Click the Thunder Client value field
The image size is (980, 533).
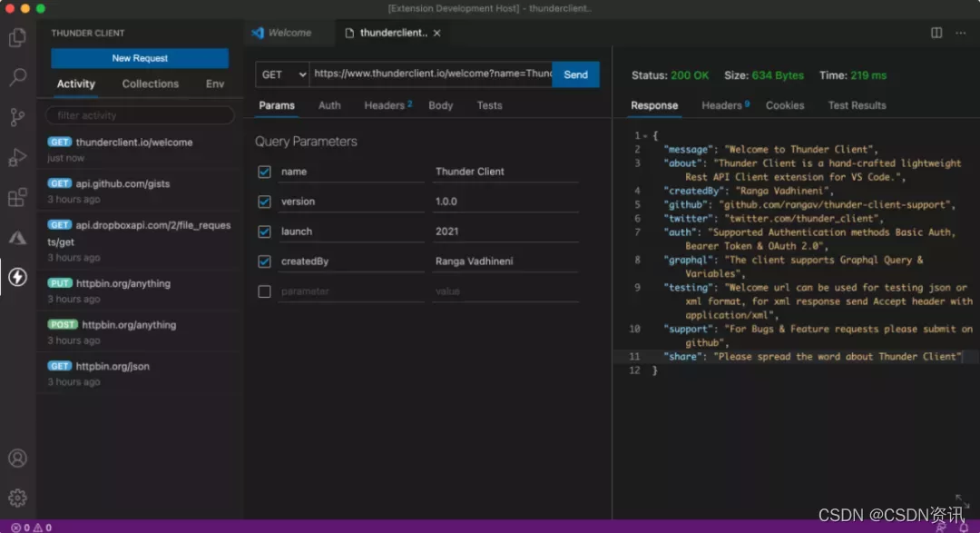pyautogui.click(x=505, y=172)
